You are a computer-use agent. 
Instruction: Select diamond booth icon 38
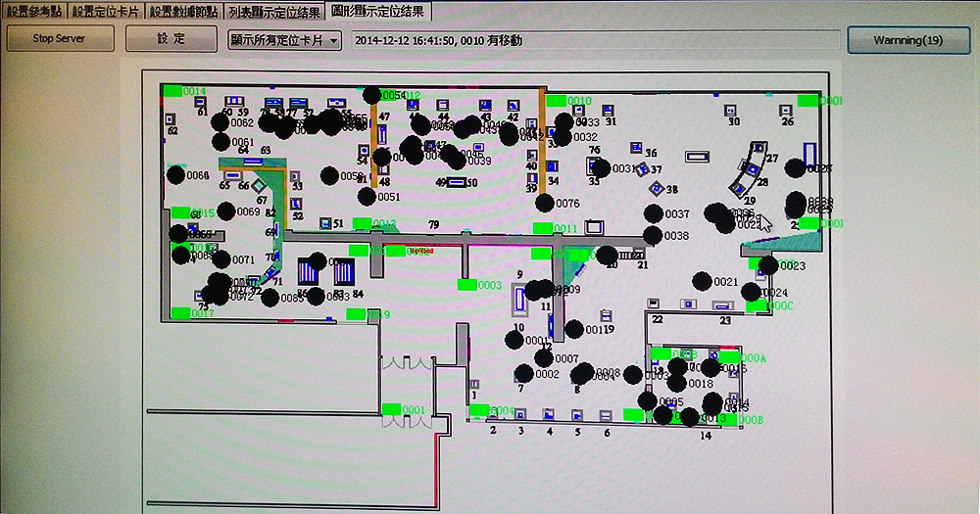click(656, 187)
